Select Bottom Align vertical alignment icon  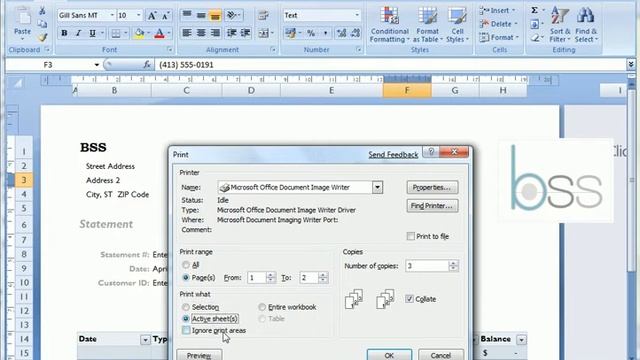(x=215, y=16)
